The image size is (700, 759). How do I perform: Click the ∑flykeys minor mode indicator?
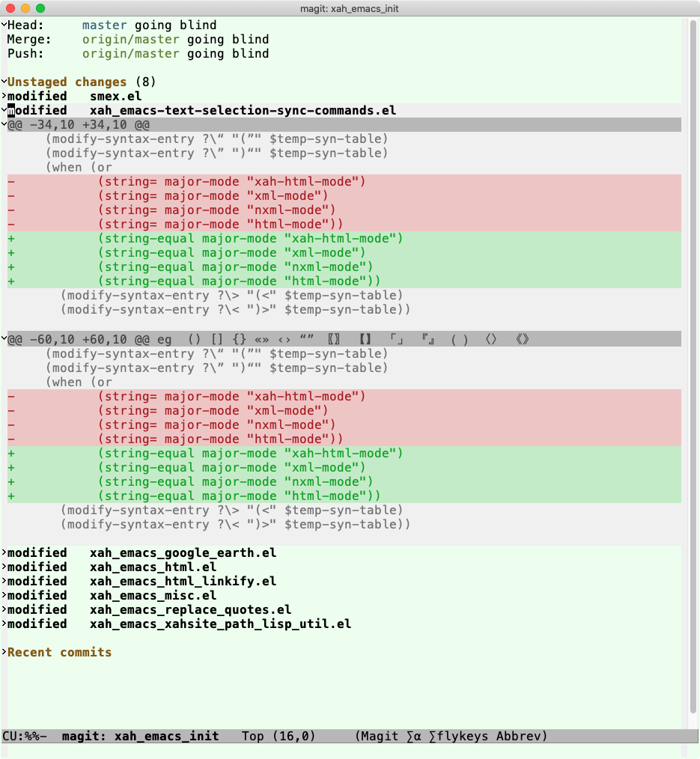(x=458, y=737)
